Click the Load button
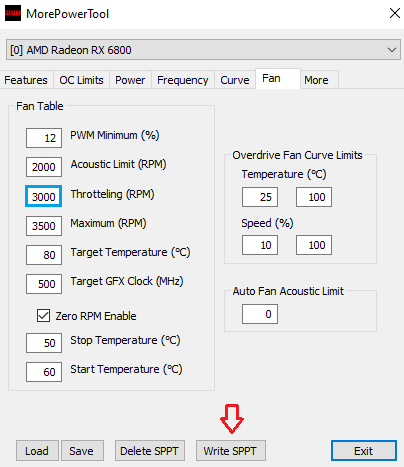This screenshot has height=467, width=404. click(x=37, y=451)
